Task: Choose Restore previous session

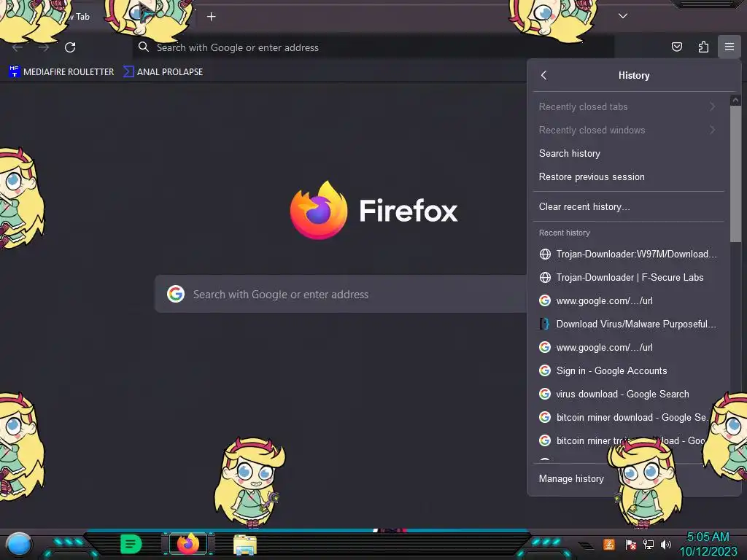Action: (628, 176)
